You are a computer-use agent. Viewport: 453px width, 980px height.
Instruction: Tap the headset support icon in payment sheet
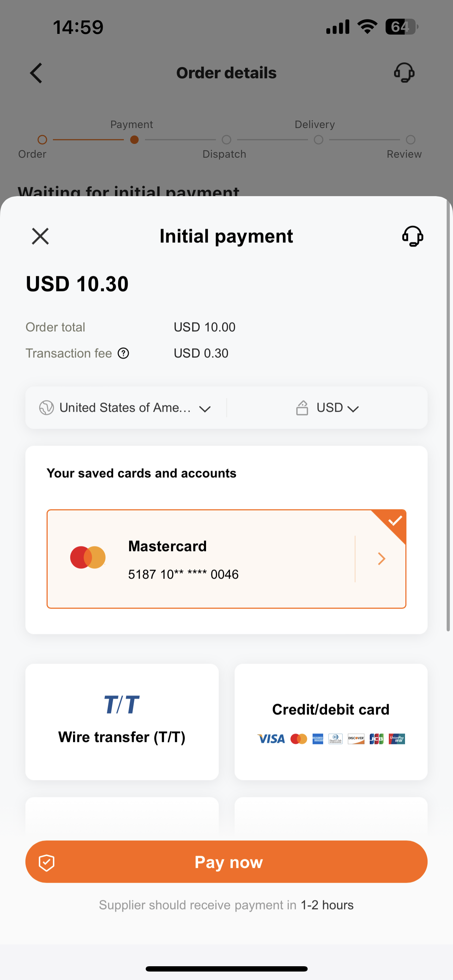tap(412, 236)
